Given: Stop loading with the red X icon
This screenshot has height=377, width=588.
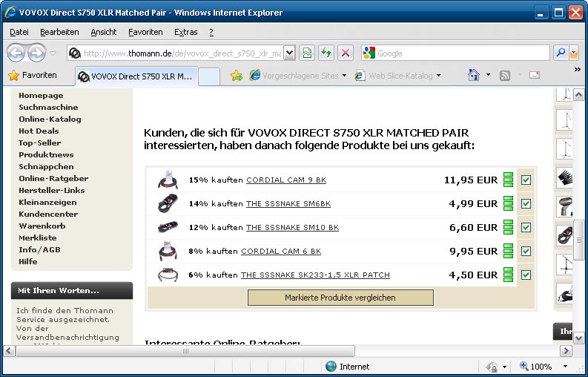Looking at the screenshot, I should (x=346, y=53).
